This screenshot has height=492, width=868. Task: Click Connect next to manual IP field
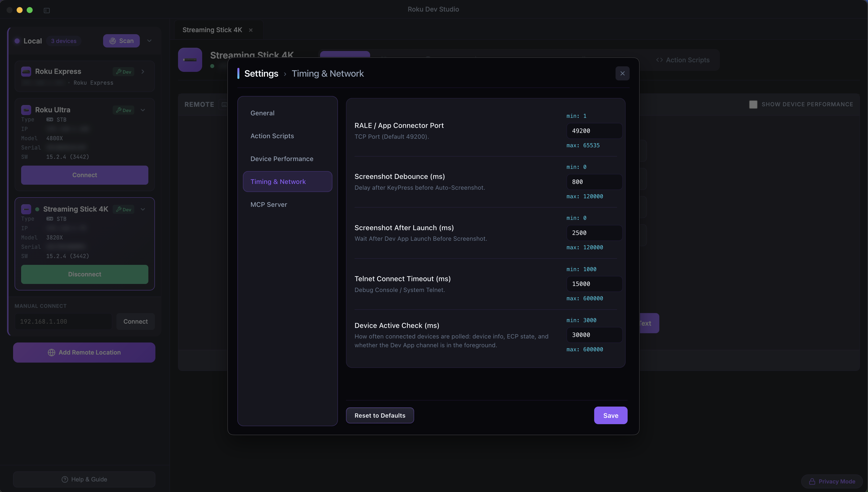click(x=135, y=321)
